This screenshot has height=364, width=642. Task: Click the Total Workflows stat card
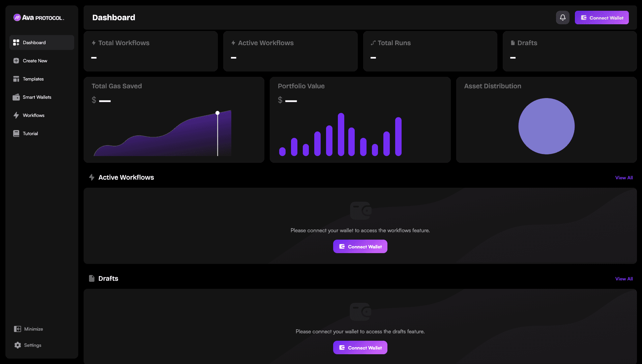(x=151, y=51)
